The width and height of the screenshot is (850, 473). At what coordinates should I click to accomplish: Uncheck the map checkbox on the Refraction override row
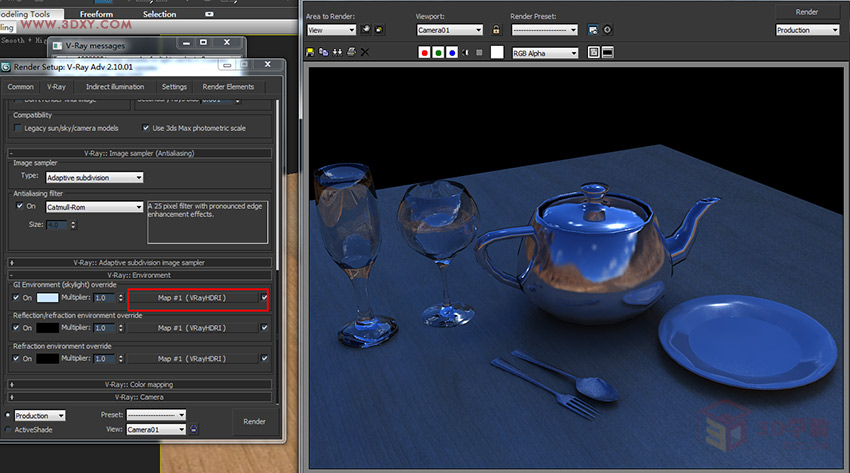(265, 359)
